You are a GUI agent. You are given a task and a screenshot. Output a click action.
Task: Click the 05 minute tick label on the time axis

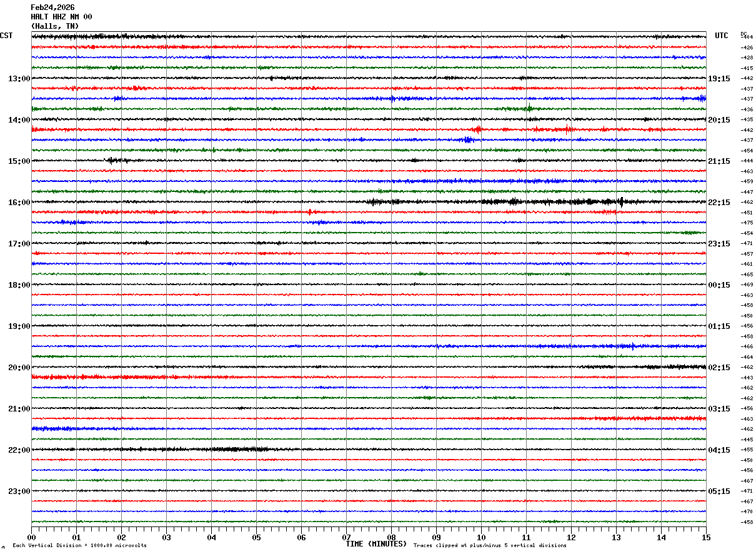coord(256,537)
